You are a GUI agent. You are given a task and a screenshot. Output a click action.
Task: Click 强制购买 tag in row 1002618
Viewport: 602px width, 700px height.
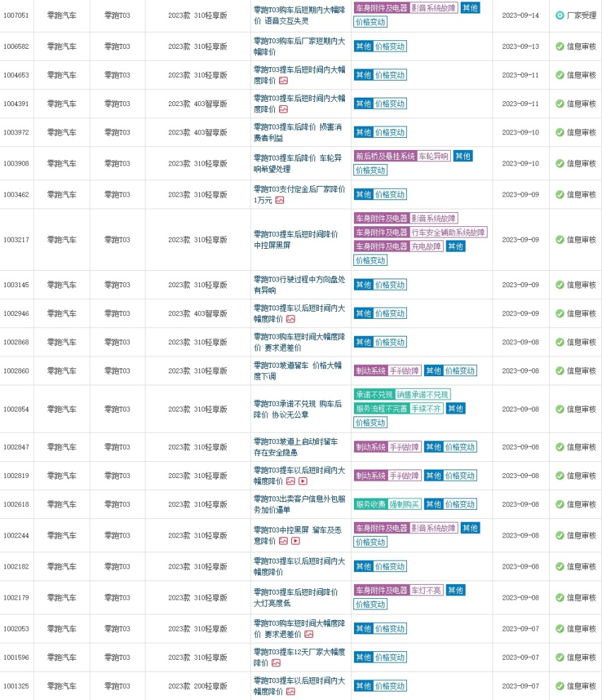point(404,504)
